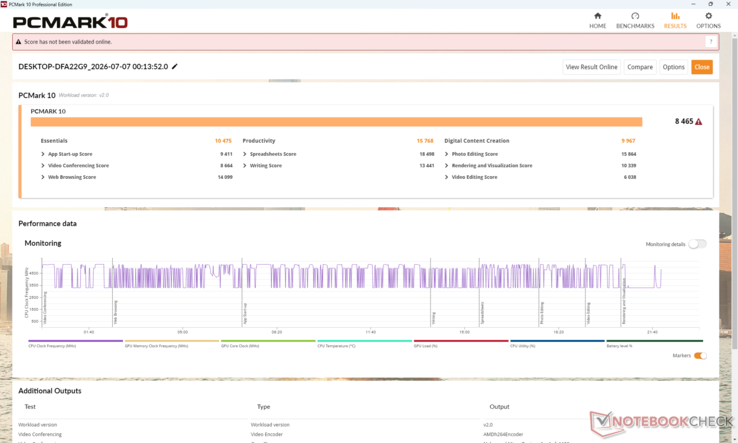Open the Options button next to Compare
Image resolution: width=738 pixels, height=443 pixels.
(x=673, y=67)
